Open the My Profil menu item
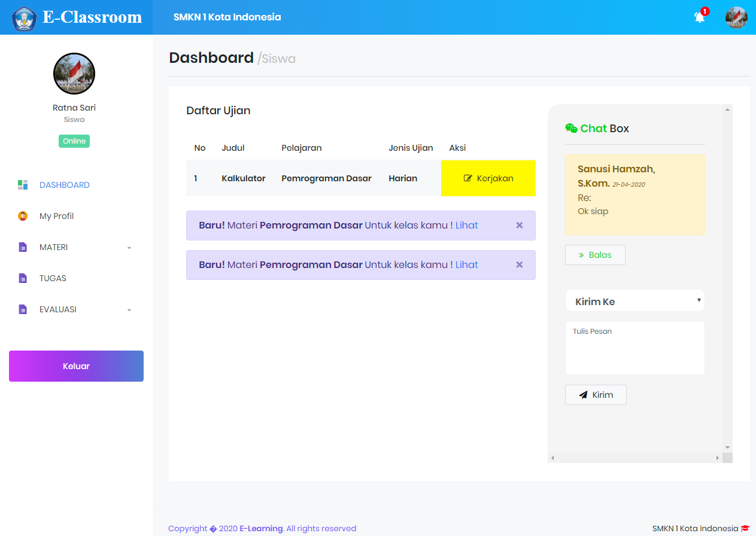The width and height of the screenshot is (756, 536). point(56,216)
